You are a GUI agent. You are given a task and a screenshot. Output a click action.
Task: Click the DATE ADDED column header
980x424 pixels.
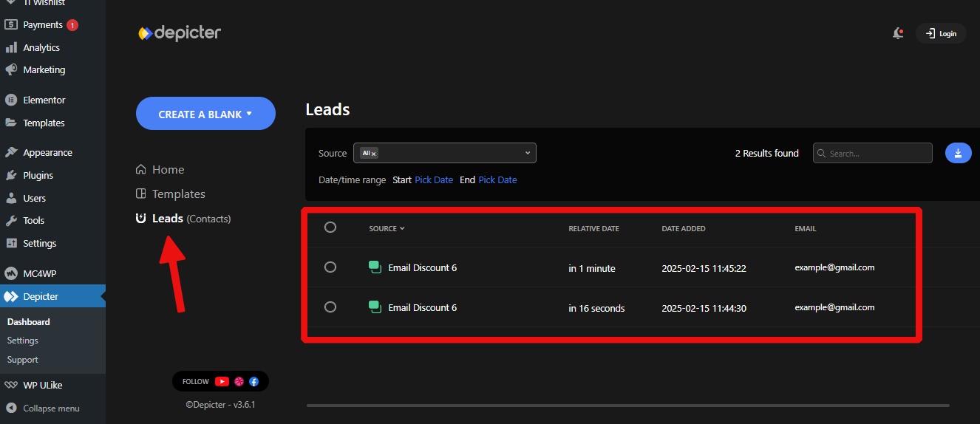pos(684,228)
